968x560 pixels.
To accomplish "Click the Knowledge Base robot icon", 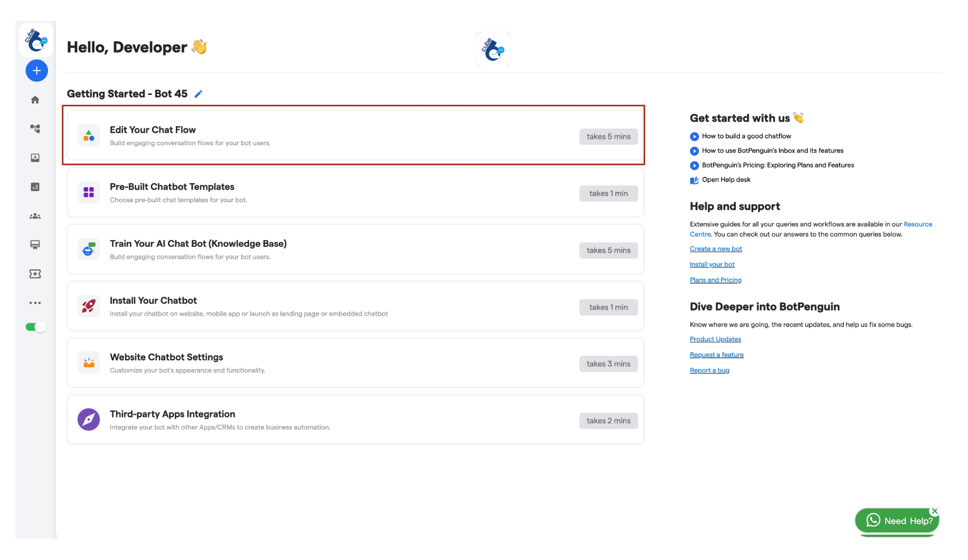I will point(89,249).
